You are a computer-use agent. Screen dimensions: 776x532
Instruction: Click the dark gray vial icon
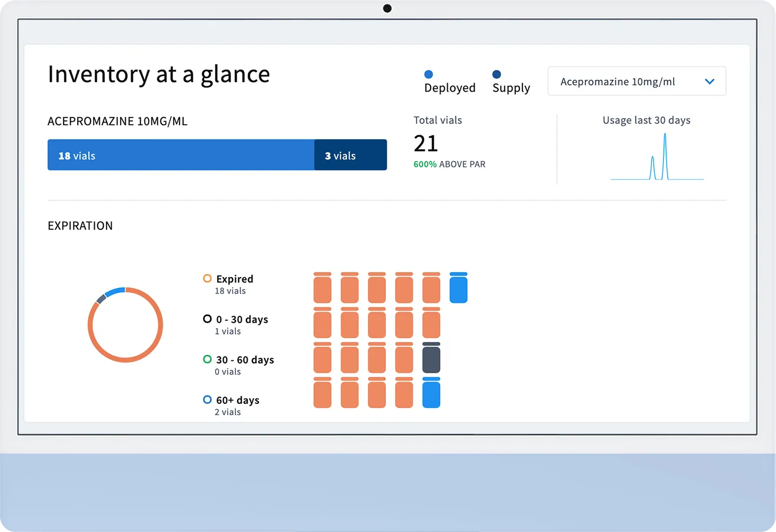[431, 358]
